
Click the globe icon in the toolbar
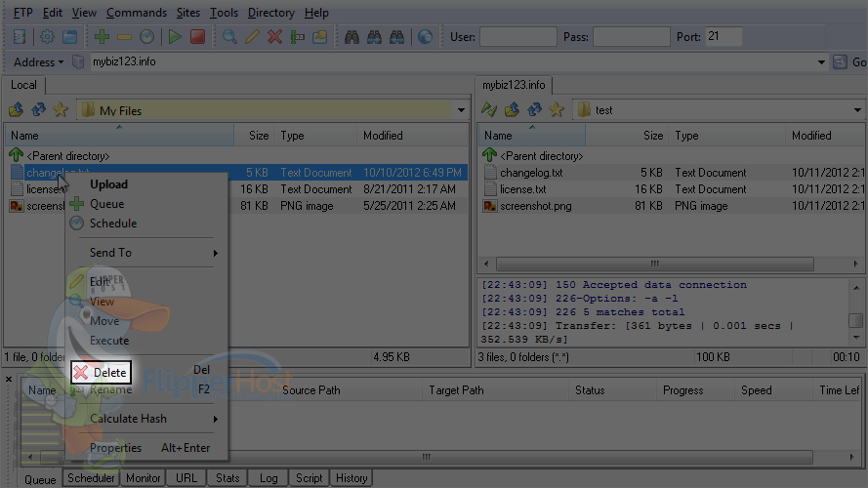pyautogui.click(x=425, y=37)
